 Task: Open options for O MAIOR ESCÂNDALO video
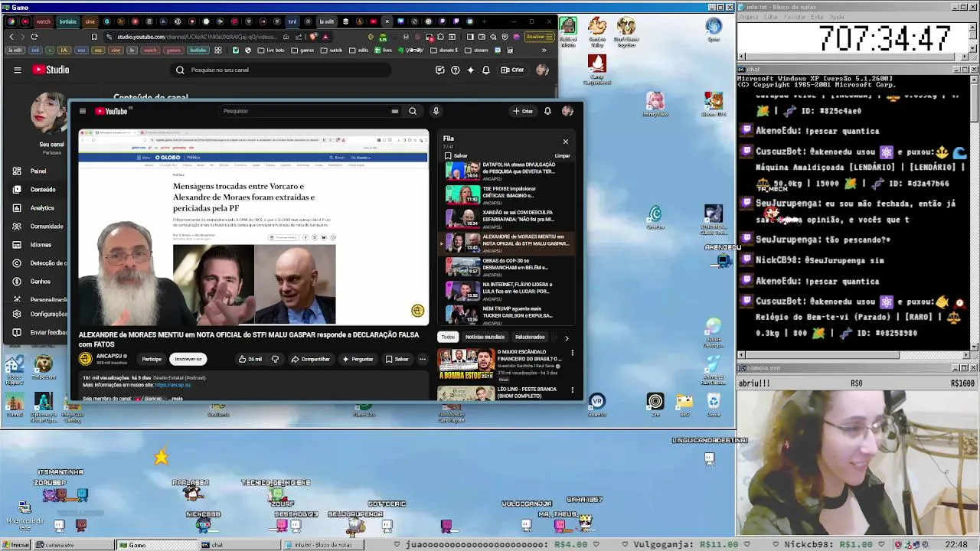pos(572,354)
